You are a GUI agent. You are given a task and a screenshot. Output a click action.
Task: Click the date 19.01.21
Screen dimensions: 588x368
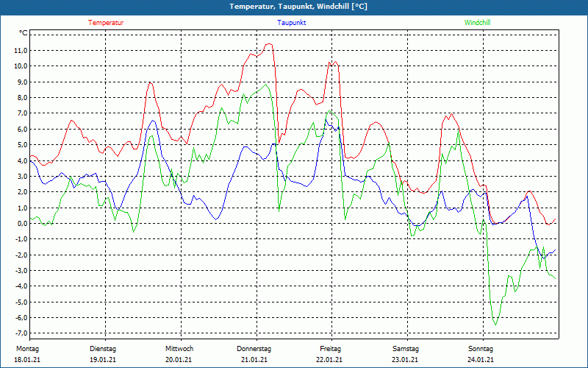pyautogui.click(x=103, y=360)
